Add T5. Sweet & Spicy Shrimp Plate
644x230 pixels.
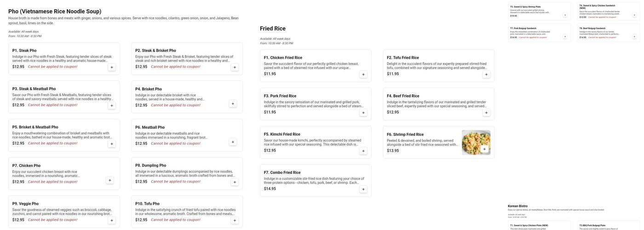[x=565, y=15]
